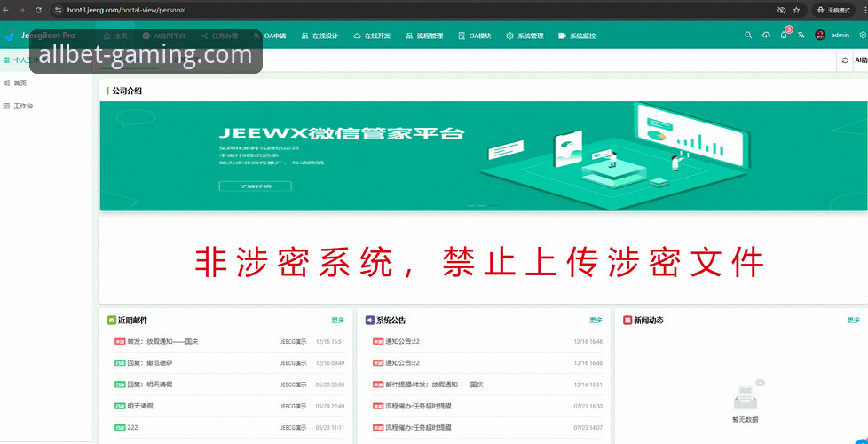
Task: Click the 首页 sidebar icon
Action: coord(6,83)
